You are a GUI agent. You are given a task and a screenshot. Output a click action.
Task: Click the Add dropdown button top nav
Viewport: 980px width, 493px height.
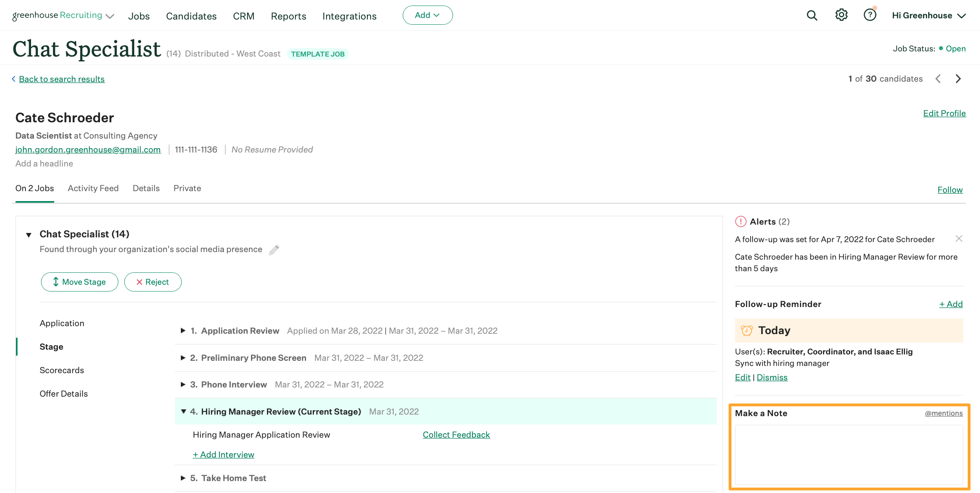(427, 14)
